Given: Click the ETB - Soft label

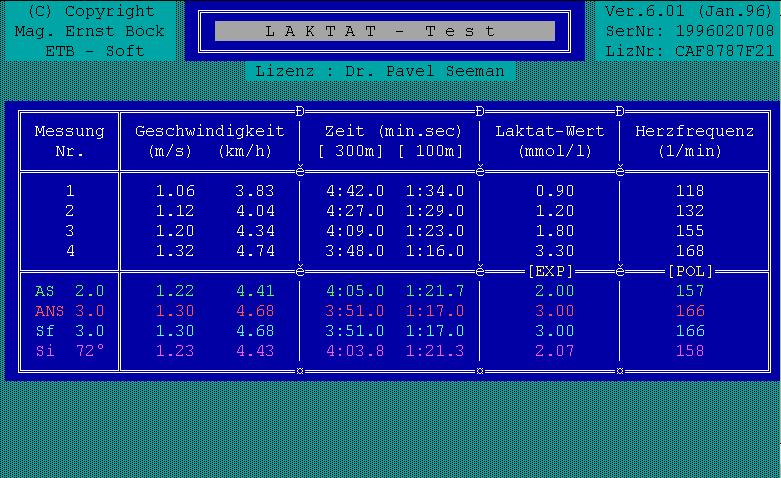Looking at the screenshot, I should coord(94,51).
